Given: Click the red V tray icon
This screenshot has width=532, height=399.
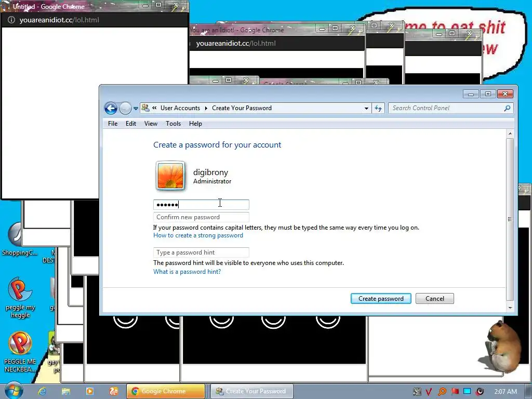Looking at the screenshot, I should pos(429,392).
